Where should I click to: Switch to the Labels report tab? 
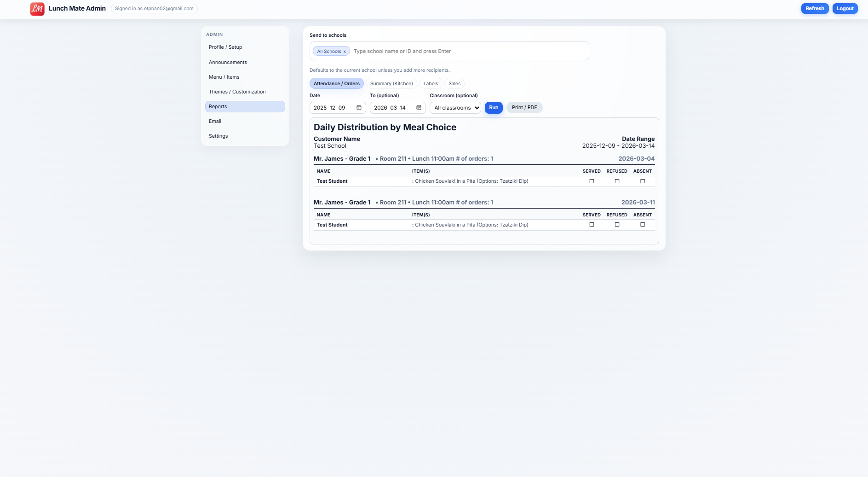[431, 83]
